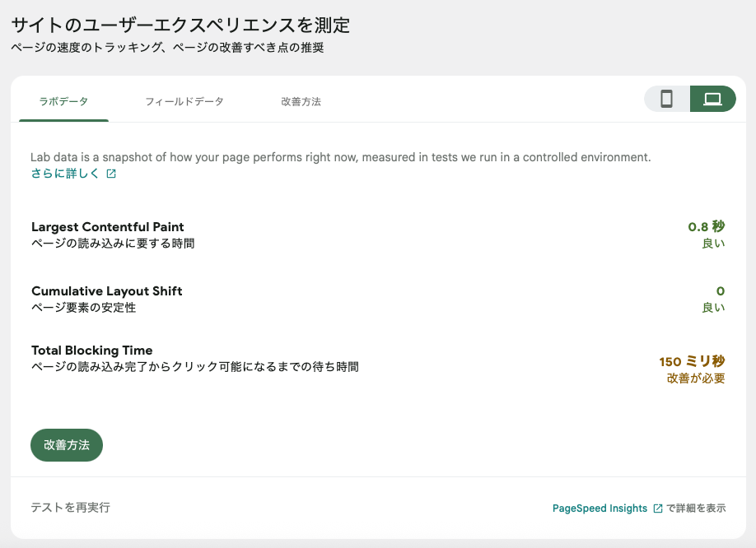Viewport: 756px width, 548px height.
Task: Select the 改善方法 tab
Action: pyautogui.click(x=301, y=102)
